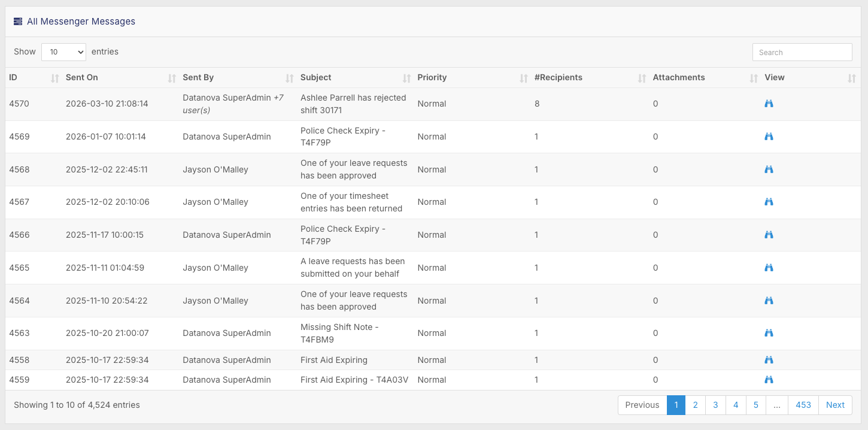
Task: Click Sent By column header label
Action: point(198,77)
